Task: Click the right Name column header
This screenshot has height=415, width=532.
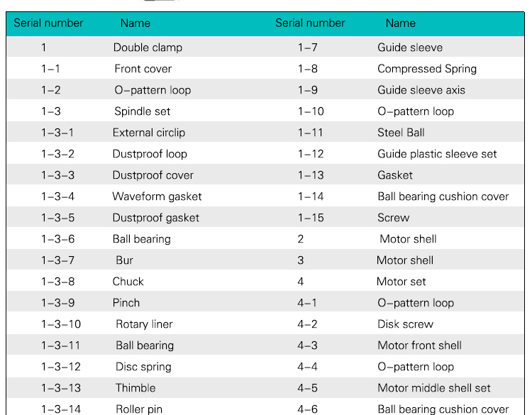Action: coord(401,23)
